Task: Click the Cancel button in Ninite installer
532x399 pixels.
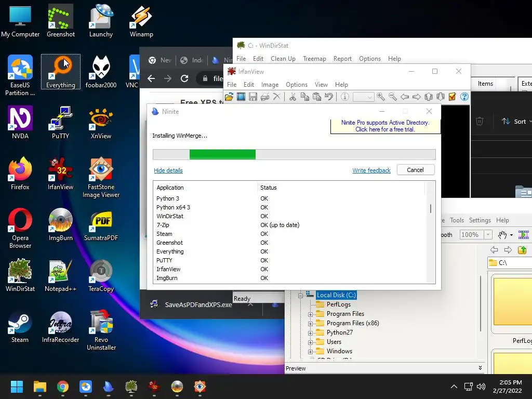Action: [x=416, y=170]
